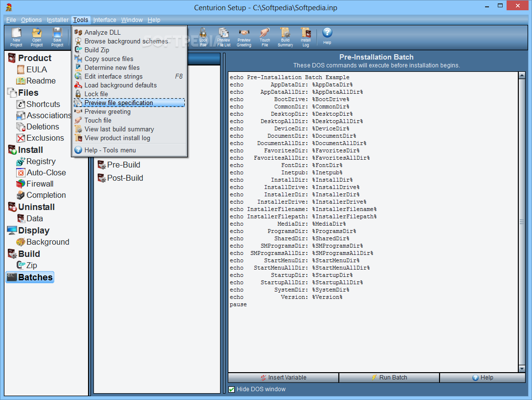
Task: Open the Build section in sidebar
Action: (x=24, y=254)
